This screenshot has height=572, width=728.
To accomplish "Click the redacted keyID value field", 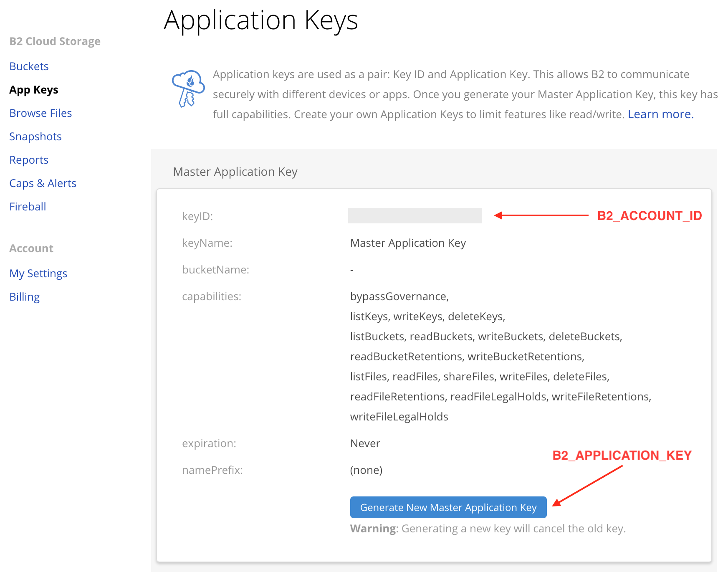I will point(415,215).
